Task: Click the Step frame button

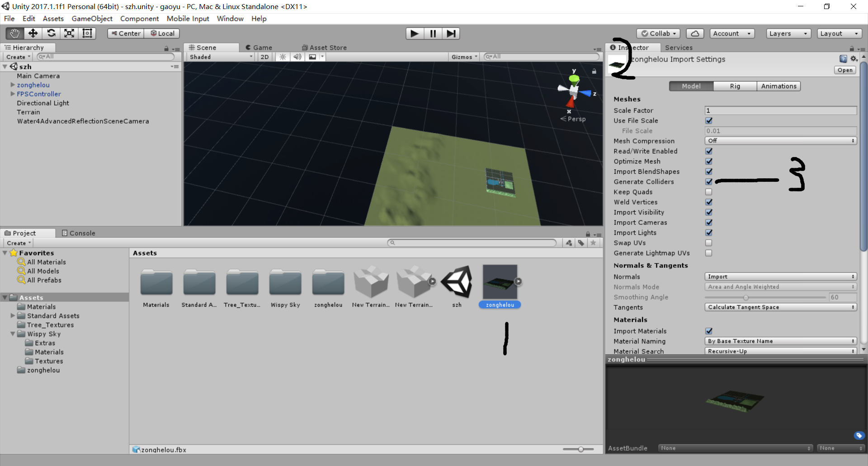Action: click(451, 33)
